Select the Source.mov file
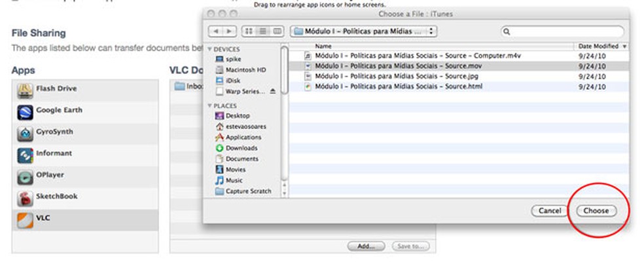Screen dimensions: 644x262 [458, 66]
